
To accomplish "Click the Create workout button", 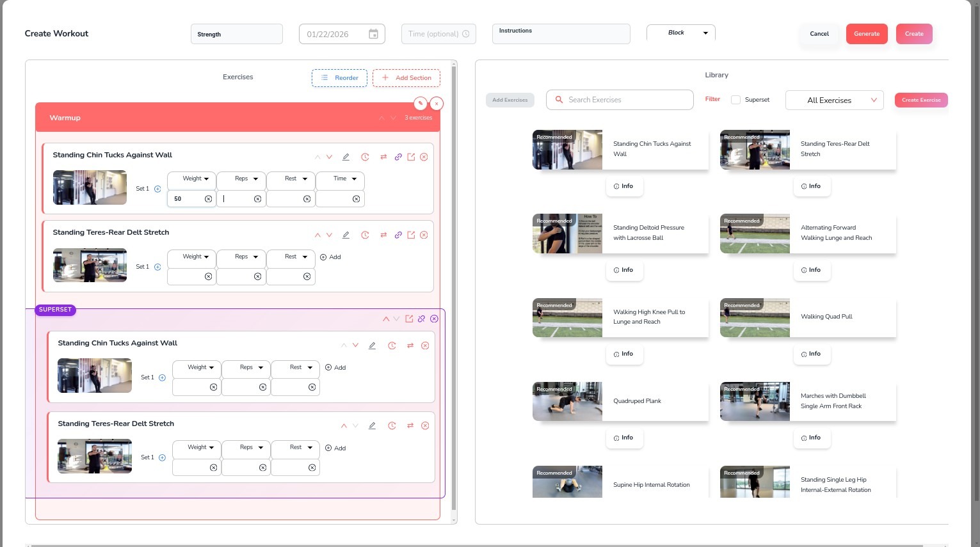I will 914,34.
